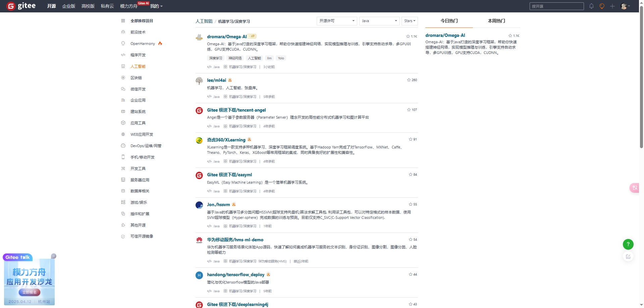This screenshot has height=308, width=644.
Task: Open the 开源许可 license dropdown
Action: click(337, 21)
